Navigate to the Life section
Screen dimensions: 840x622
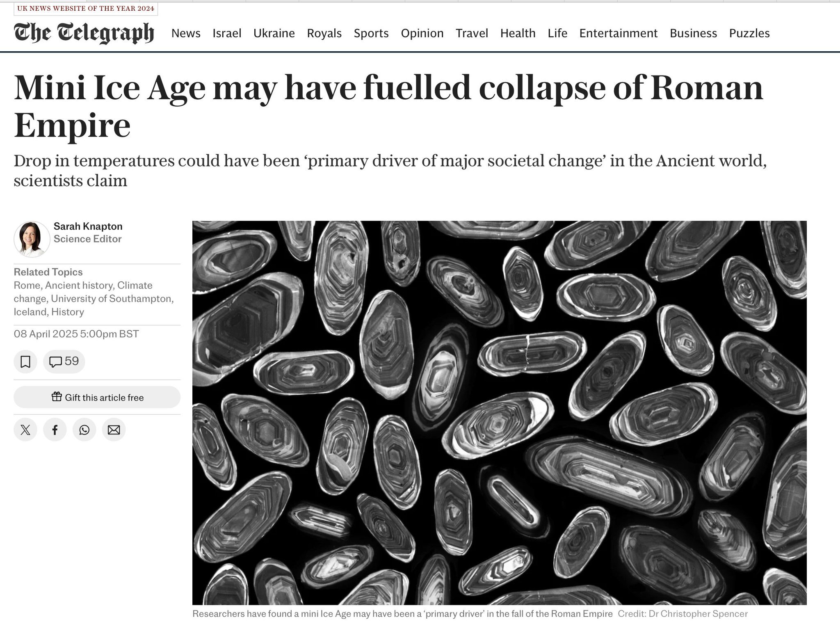[557, 33]
